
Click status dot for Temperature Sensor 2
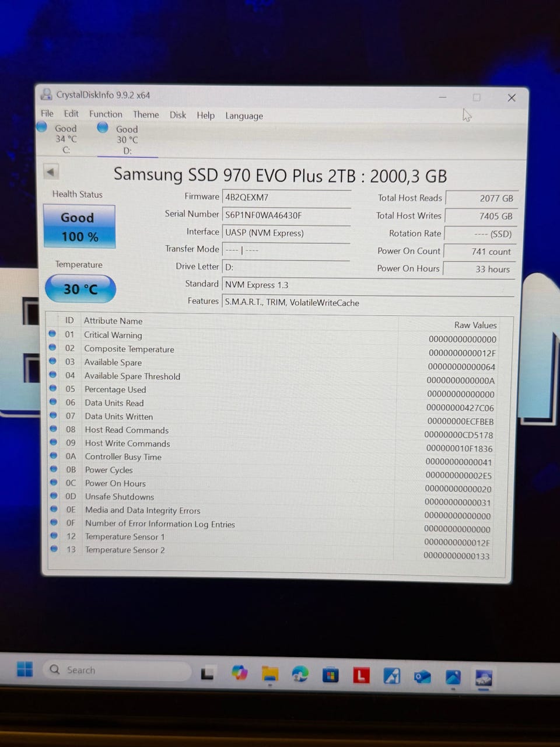pos(54,549)
